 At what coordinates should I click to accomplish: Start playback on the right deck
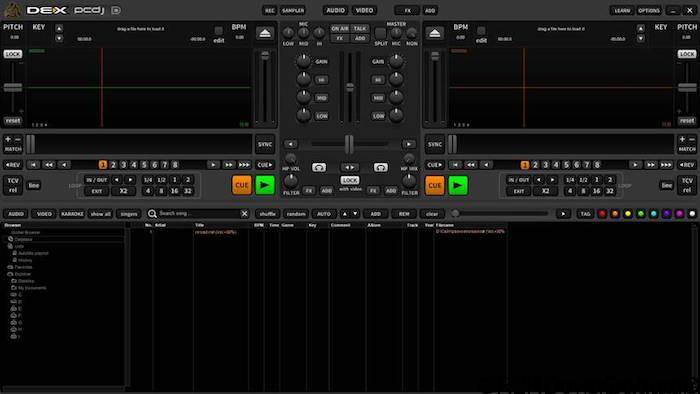[458, 185]
